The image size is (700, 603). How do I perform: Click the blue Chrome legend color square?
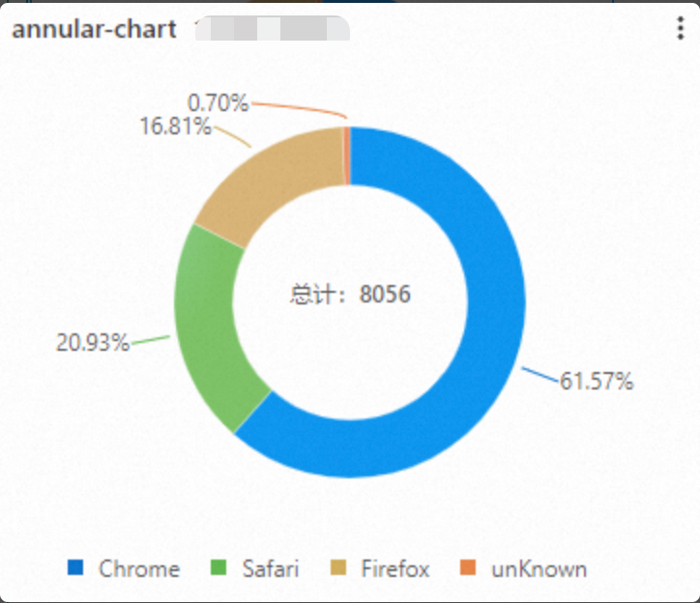click(75, 567)
